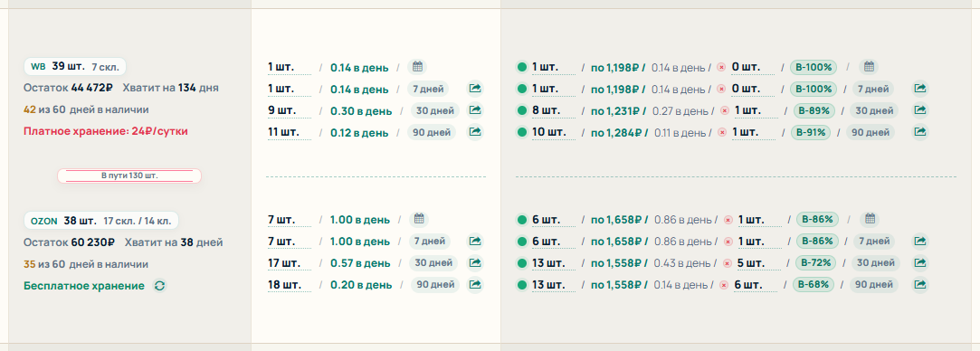Viewport: 980px width, 351px height.
Task: Open calendar icon next to WB B-100% badge
Action: tap(868, 67)
